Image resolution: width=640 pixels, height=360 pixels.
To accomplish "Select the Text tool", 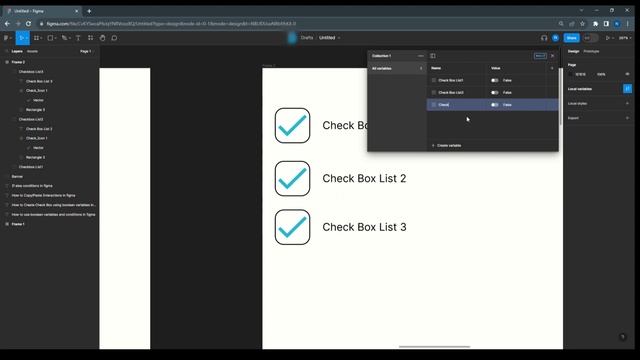I will click(78, 38).
